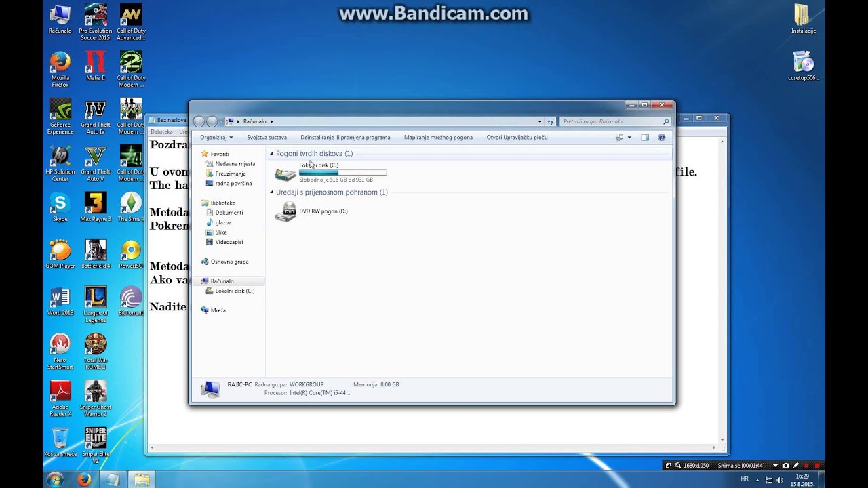The width and height of the screenshot is (868, 488).
Task: Click Bandicam screenshot camera icon
Action: (x=785, y=466)
